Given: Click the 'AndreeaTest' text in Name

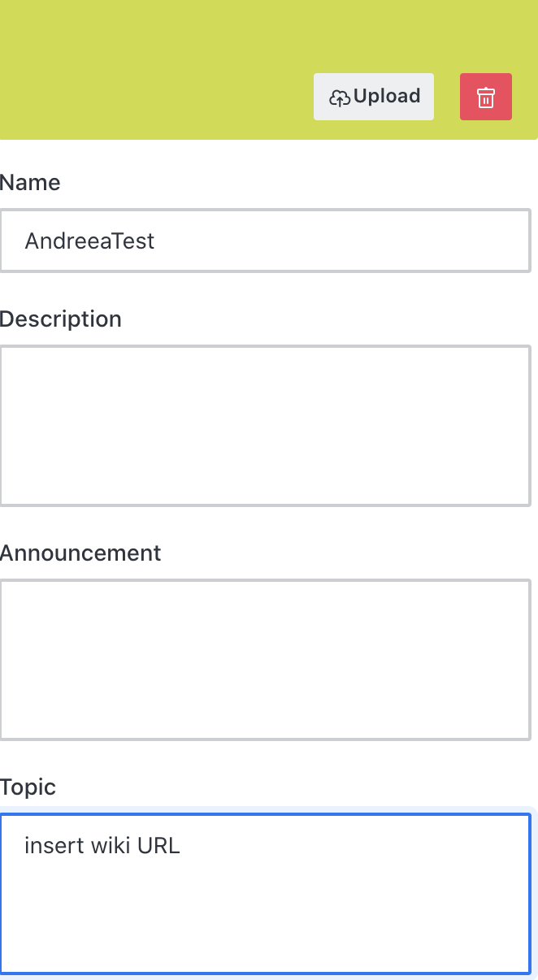Looking at the screenshot, I should pos(89,241).
